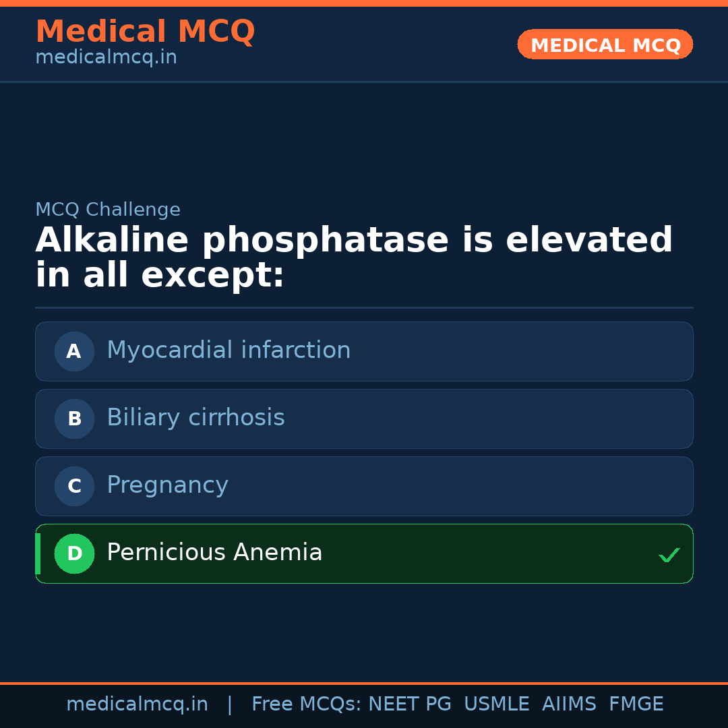Click the green checkmark on Pernicious Anemia
The image size is (728, 728).
coord(669,555)
